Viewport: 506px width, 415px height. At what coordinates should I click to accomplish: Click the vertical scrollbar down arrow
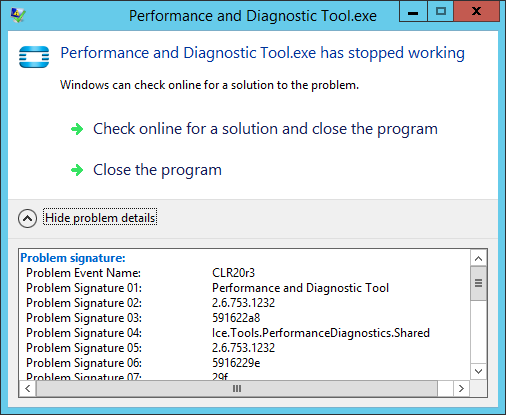[x=479, y=371]
